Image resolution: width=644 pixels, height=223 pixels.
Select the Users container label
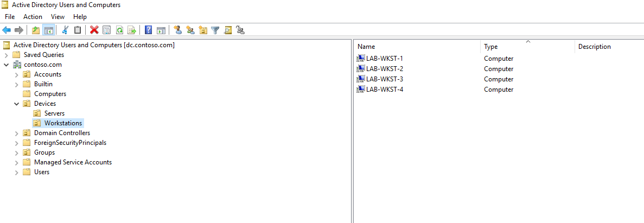click(x=42, y=172)
